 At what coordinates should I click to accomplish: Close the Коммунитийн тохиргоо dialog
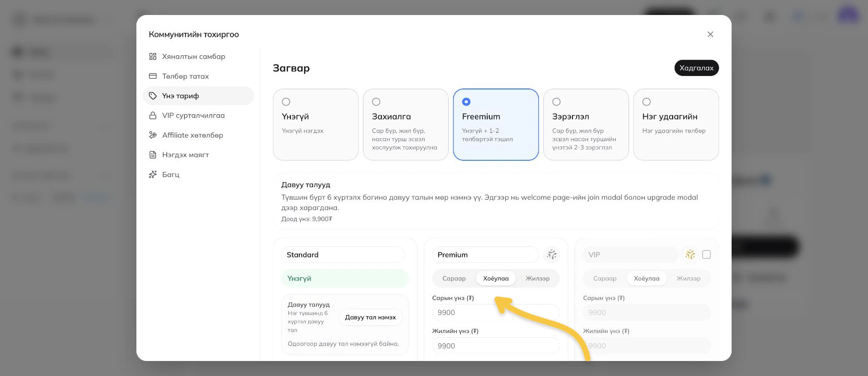click(x=710, y=34)
